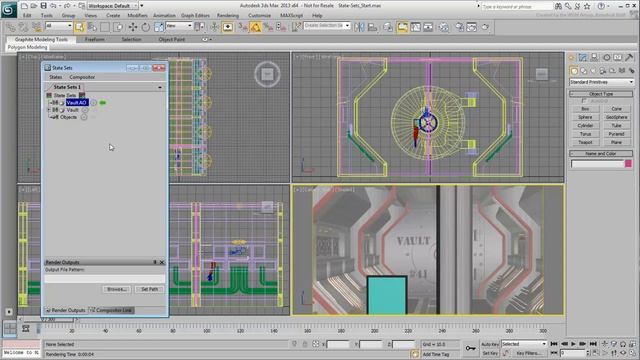Click the Teapot primitive button
This screenshot has height=360, width=640.
click(x=585, y=142)
